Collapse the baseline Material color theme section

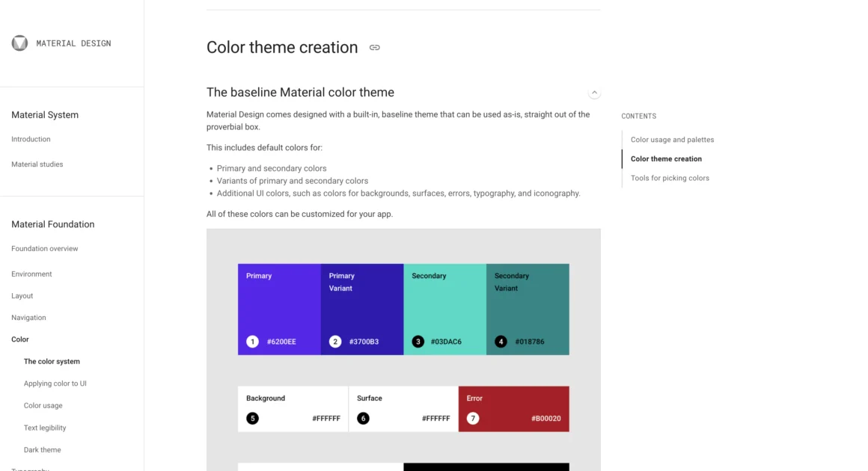click(x=594, y=93)
